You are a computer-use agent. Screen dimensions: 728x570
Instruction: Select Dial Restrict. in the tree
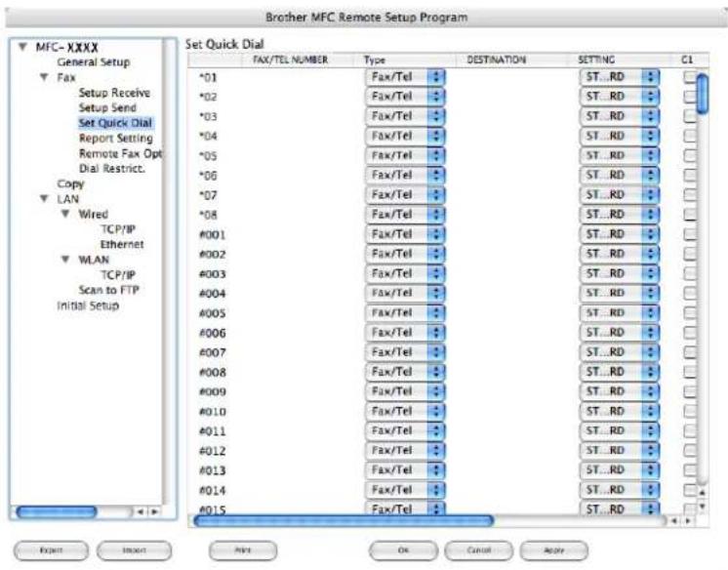coord(112,168)
